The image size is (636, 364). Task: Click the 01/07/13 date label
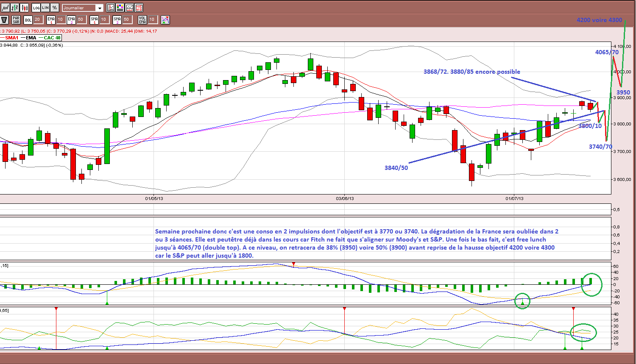click(x=514, y=198)
